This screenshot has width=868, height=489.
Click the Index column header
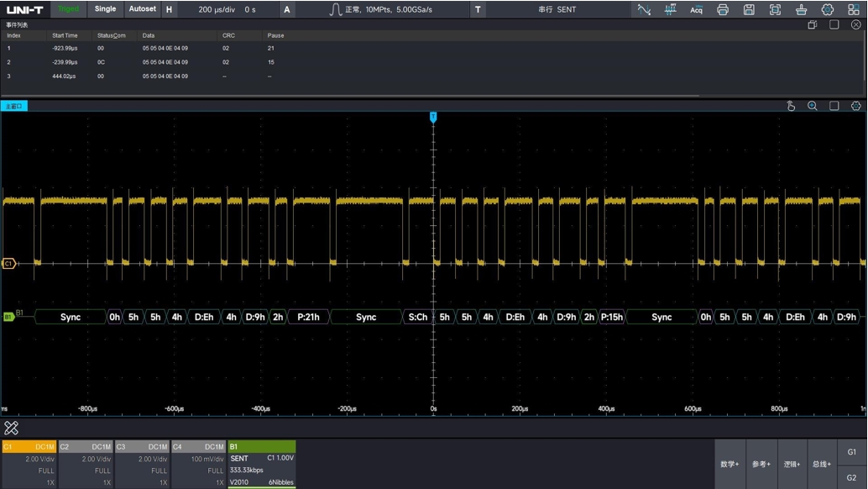point(13,35)
